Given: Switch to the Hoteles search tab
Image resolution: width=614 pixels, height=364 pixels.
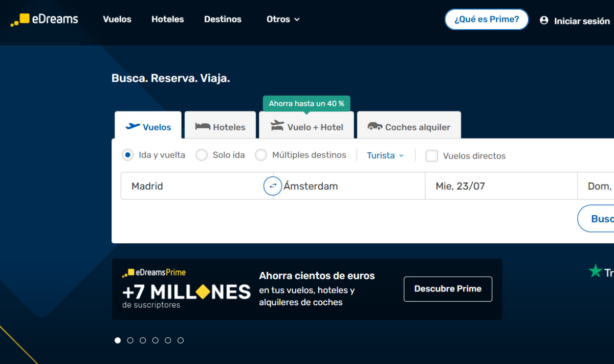Looking at the screenshot, I should pyautogui.click(x=220, y=125).
